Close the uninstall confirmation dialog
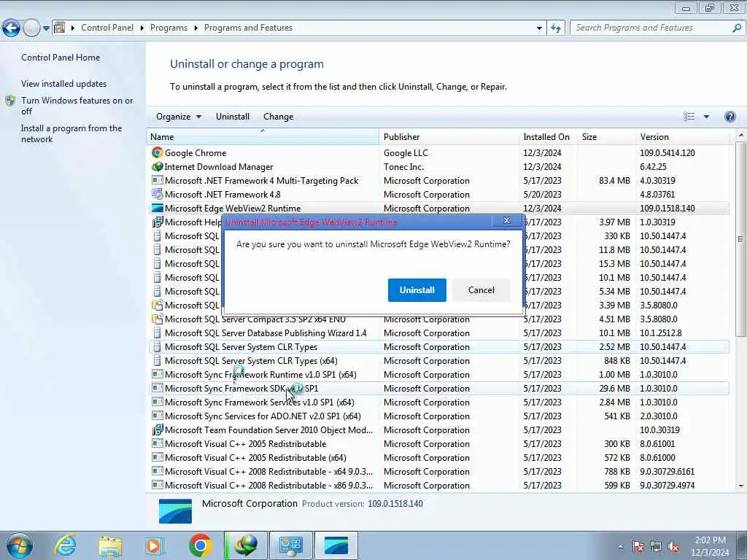747x560 pixels. coord(506,220)
